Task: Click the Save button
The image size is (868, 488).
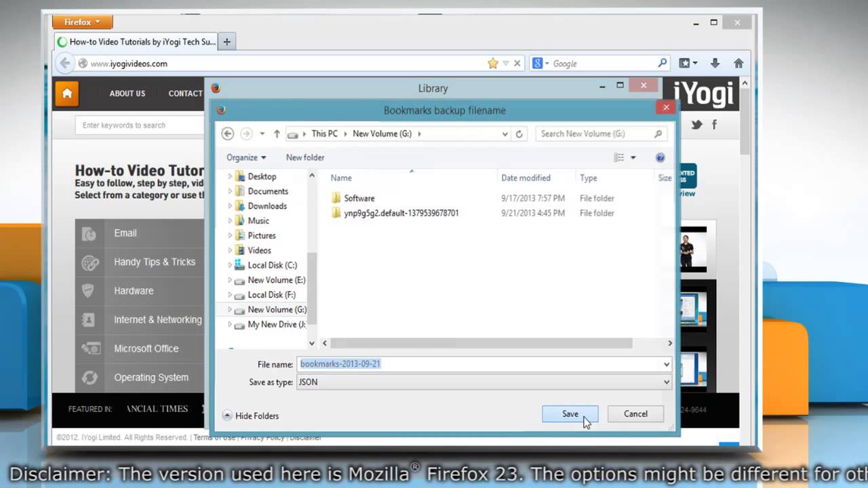Action: pos(570,413)
